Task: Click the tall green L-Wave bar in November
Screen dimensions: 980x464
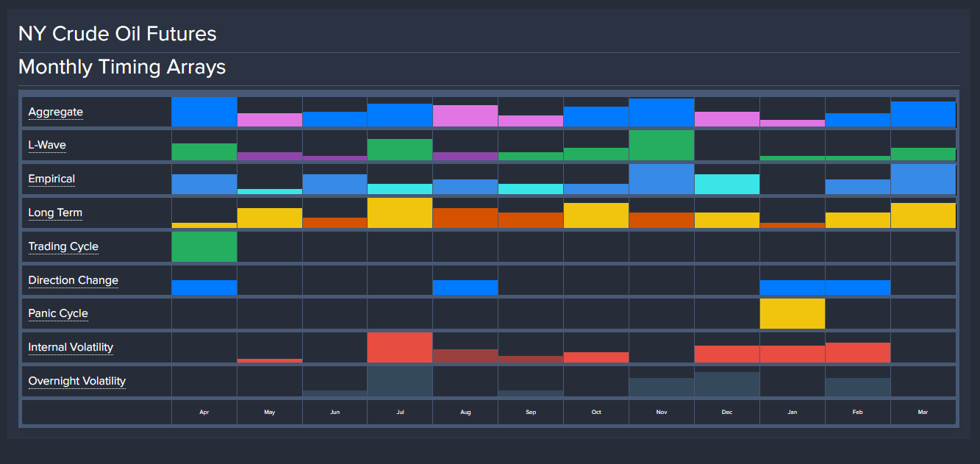Action: click(662, 146)
